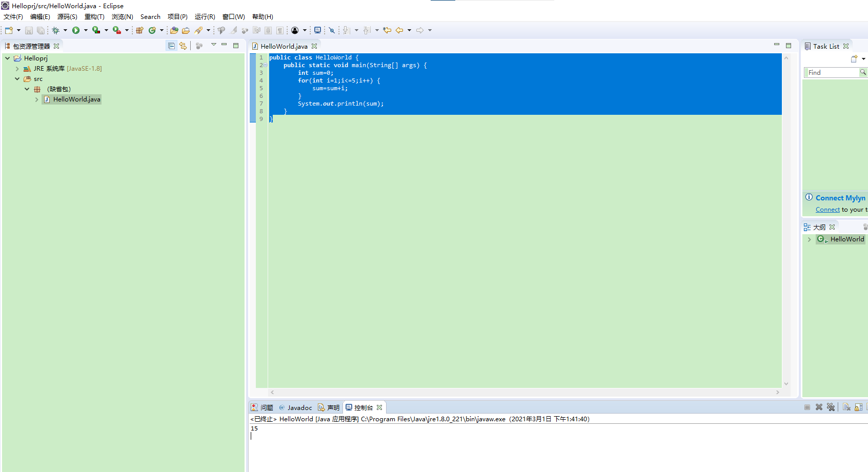
Task: Start debugging using the Debug toolbar icon
Action: [56, 30]
